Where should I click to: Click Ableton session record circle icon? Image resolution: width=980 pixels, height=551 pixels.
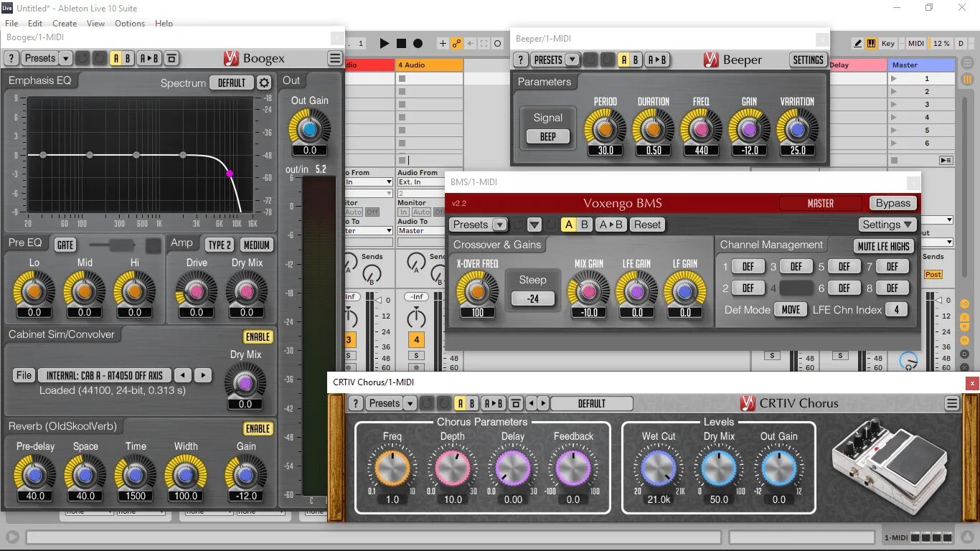click(498, 44)
